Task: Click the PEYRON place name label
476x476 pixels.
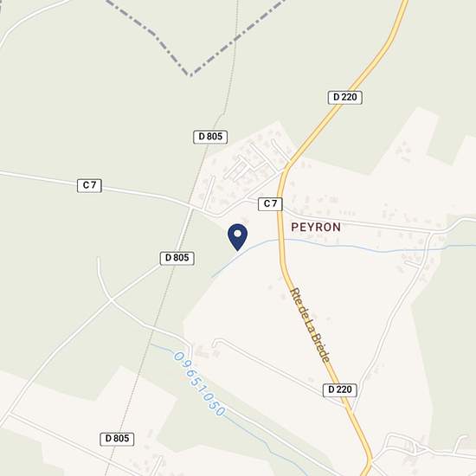Action: click(x=316, y=227)
